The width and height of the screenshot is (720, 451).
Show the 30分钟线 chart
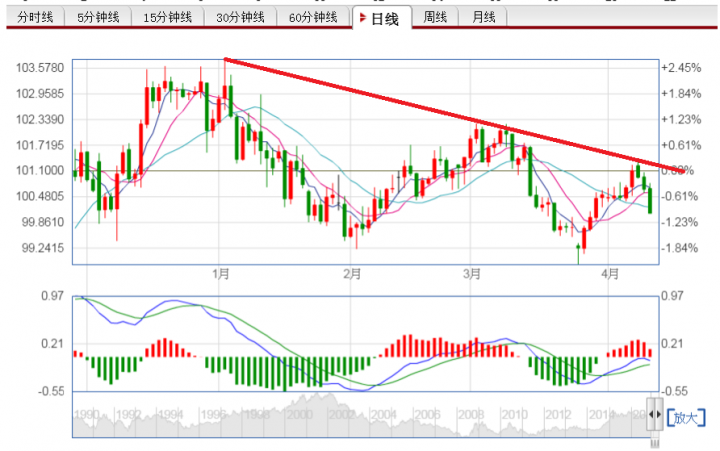[240, 17]
